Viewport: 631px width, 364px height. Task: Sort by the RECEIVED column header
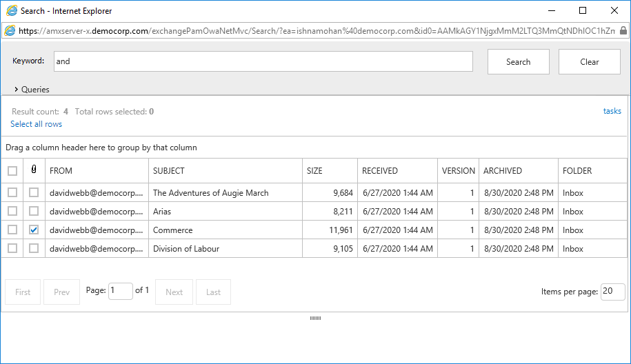tap(380, 171)
